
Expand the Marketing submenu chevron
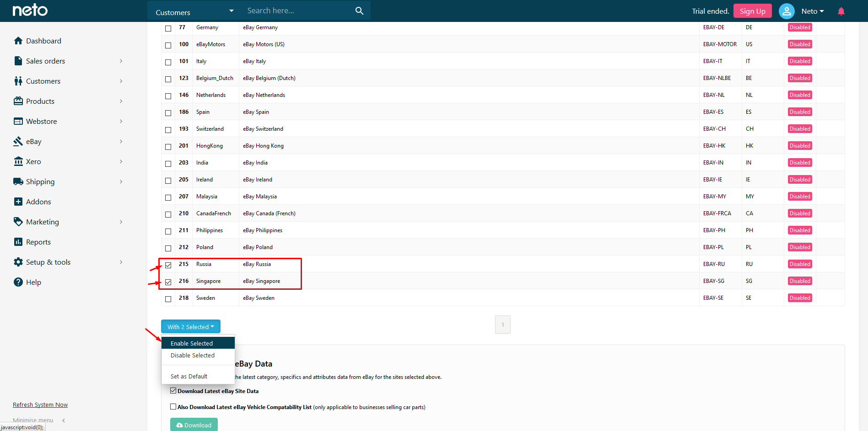tap(121, 222)
